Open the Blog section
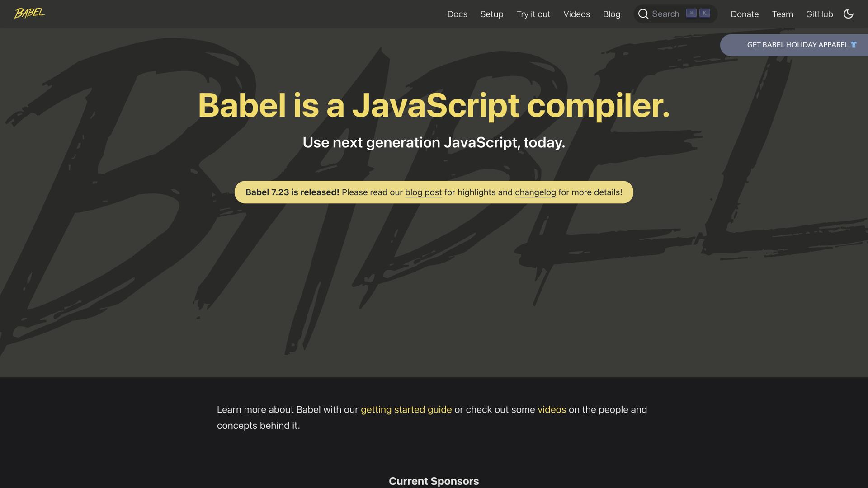The width and height of the screenshot is (868, 488). [x=612, y=14]
